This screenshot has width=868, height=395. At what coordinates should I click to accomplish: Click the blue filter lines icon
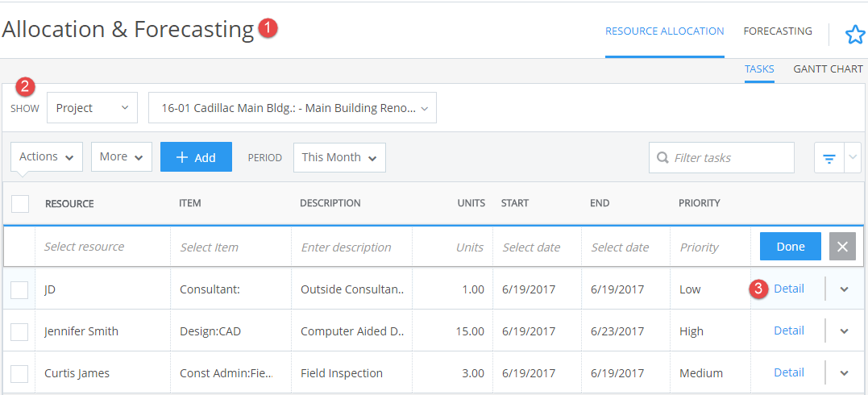click(829, 160)
